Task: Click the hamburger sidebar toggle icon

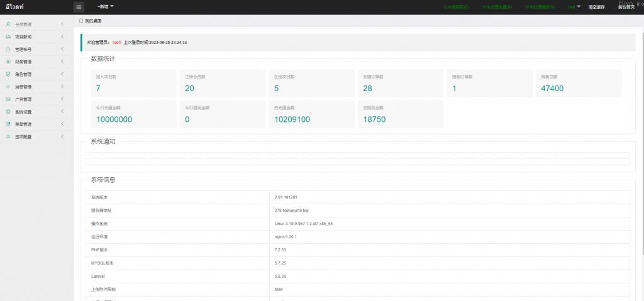Action: tap(79, 7)
